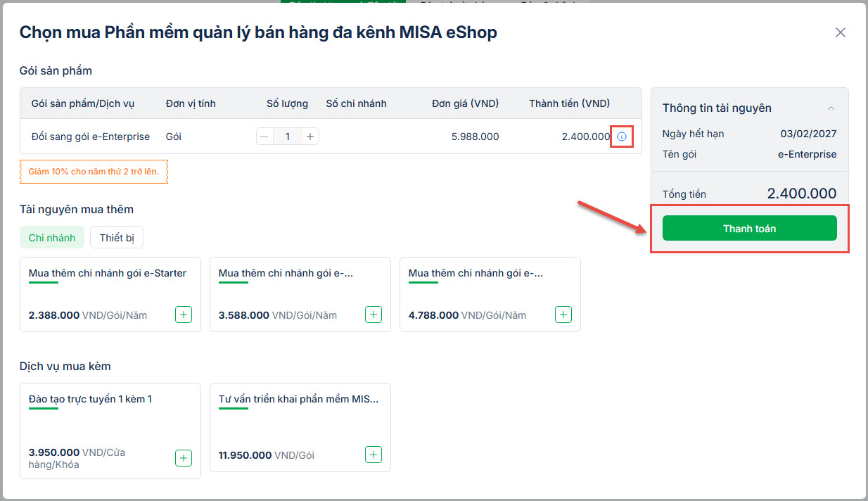Click the Đơn giá (VND) column header
Viewport: 868px width, 501px height.
[x=465, y=103]
